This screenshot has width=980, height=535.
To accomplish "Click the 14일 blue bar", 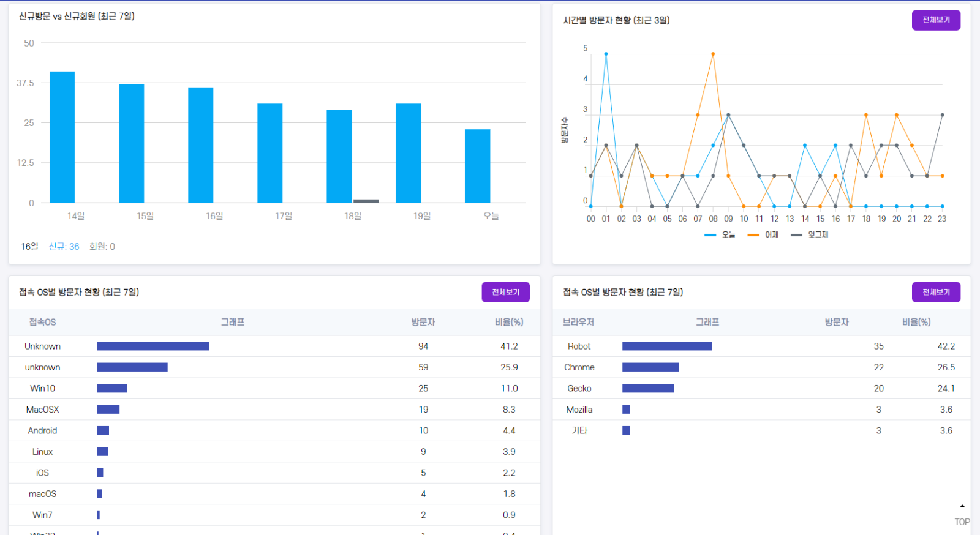I will (62, 137).
